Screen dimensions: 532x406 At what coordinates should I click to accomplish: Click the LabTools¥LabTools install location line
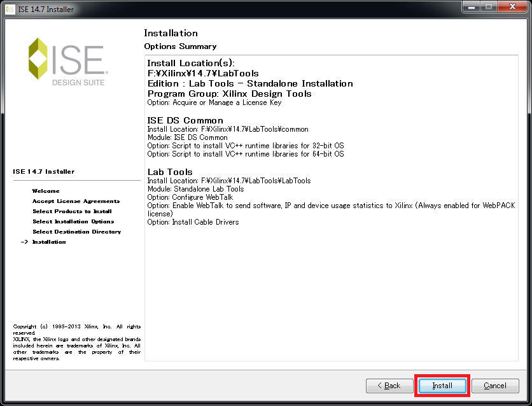(x=229, y=181)
